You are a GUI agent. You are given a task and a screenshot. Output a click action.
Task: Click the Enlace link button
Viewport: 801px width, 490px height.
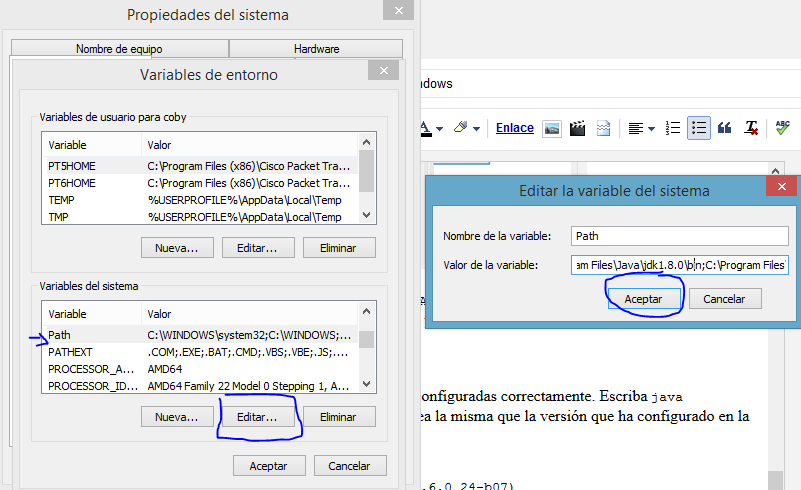514,128
